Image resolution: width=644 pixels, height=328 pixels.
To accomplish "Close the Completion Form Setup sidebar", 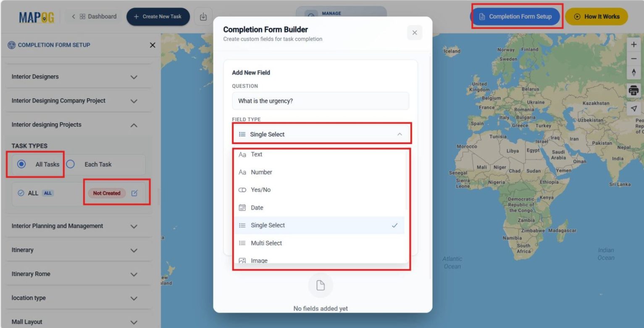I will tap(152, 45).
